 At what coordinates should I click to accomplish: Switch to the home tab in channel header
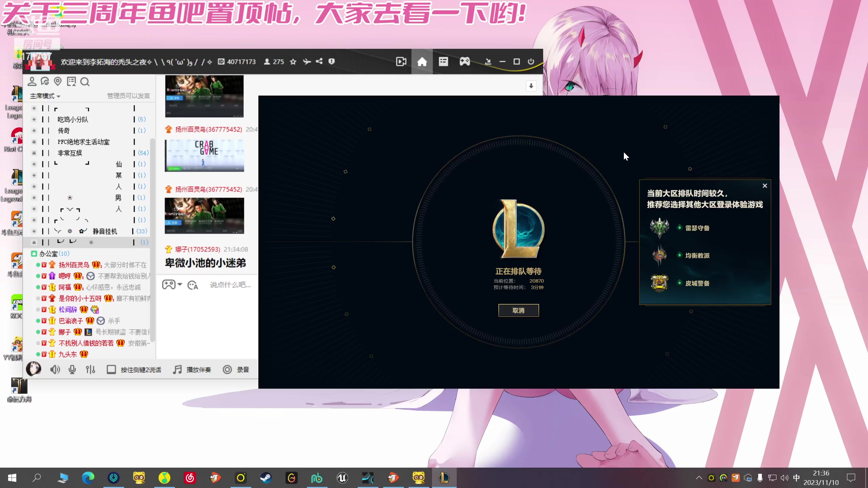(x=422, y=61)
